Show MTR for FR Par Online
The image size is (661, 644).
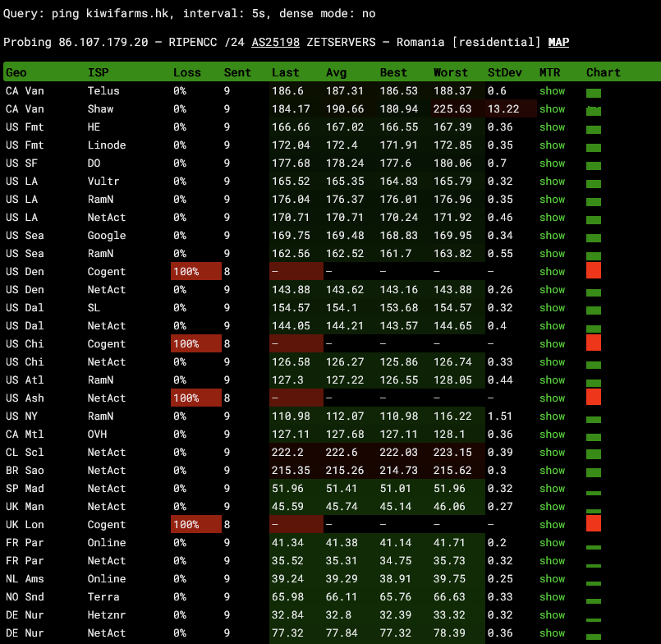(553, 543)
